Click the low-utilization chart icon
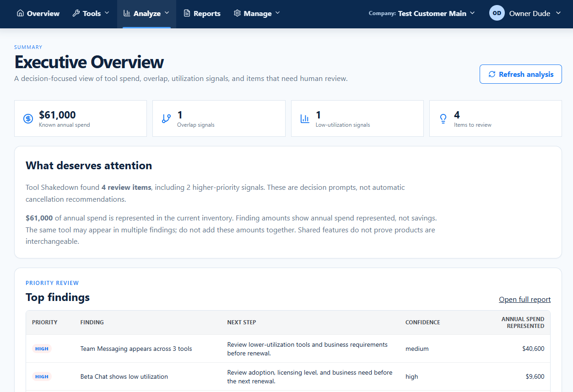 pos(305,119)
